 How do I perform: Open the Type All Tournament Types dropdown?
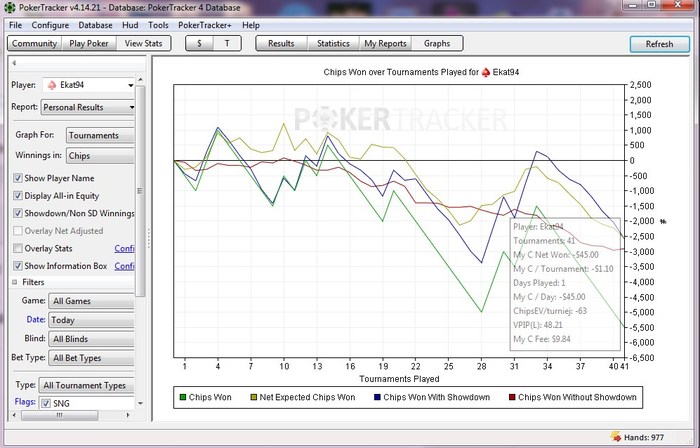click(x=87, y=385)
